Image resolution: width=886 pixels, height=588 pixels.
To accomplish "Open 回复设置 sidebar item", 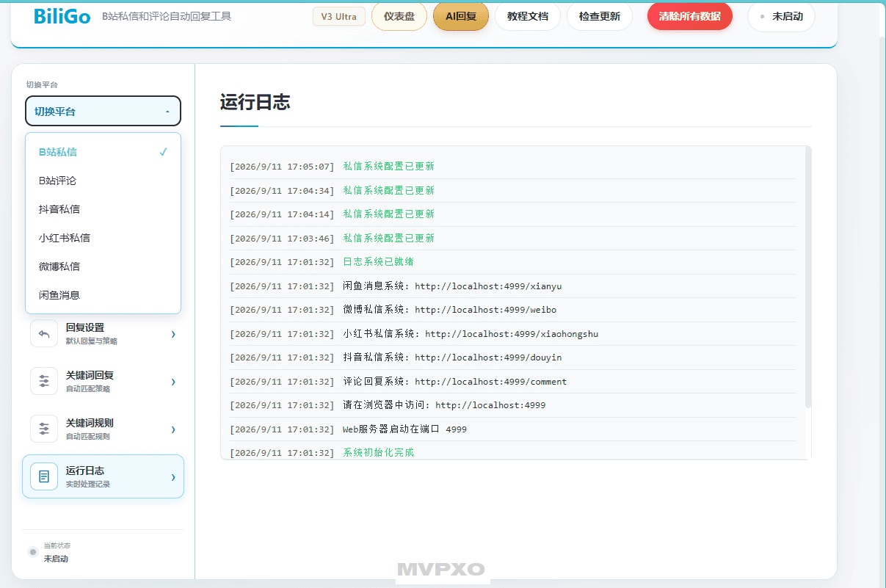I will 103,334.
